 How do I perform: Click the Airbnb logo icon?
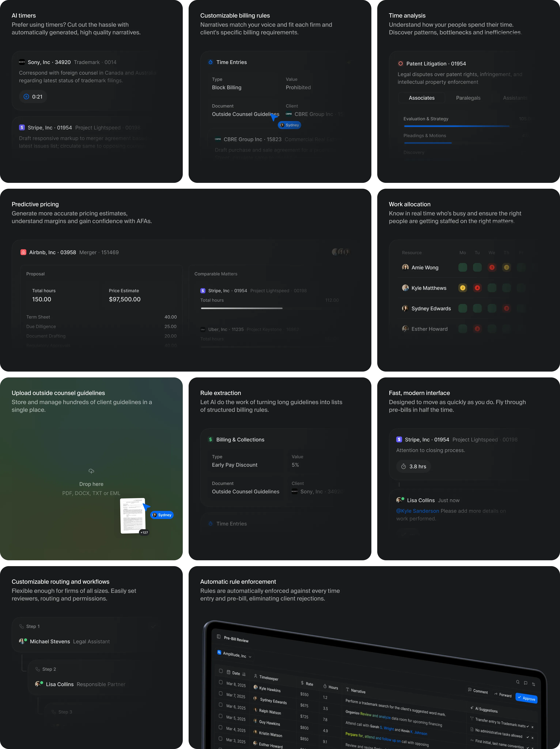click(x=23, y=252)
